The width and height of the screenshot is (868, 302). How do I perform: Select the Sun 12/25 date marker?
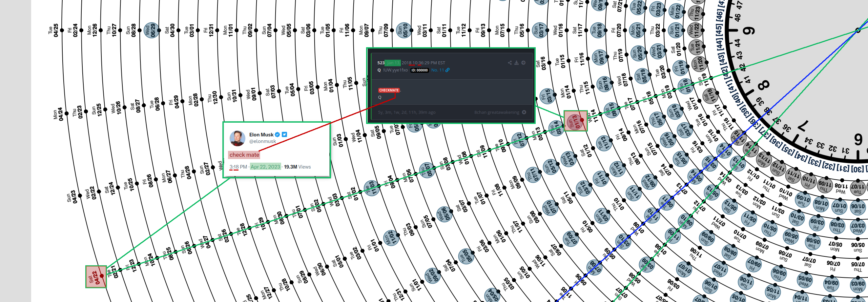[97, 111]
